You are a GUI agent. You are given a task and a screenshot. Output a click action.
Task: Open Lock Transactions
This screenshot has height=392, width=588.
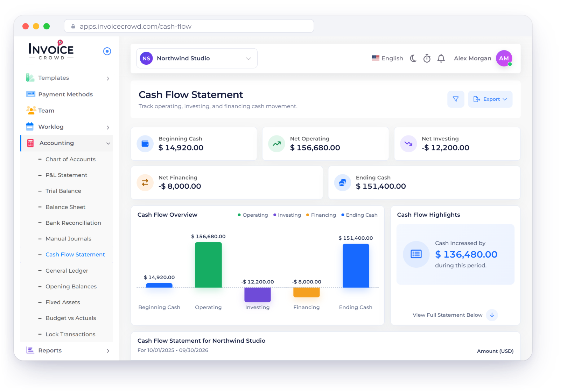70,334
